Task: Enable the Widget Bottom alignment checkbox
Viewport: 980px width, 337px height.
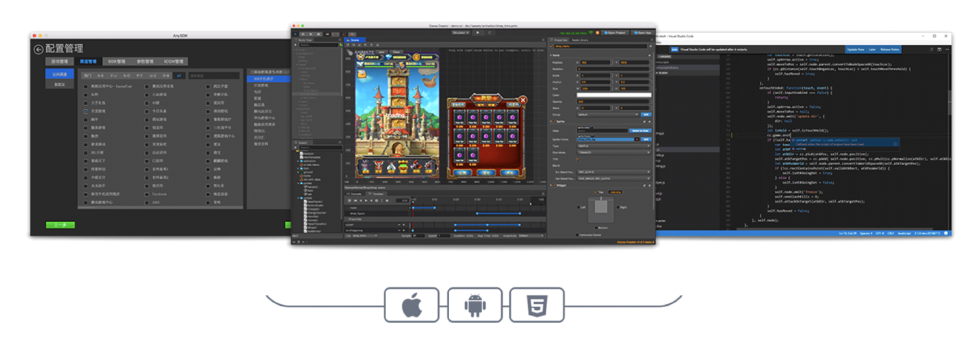Action: (596, 227)
